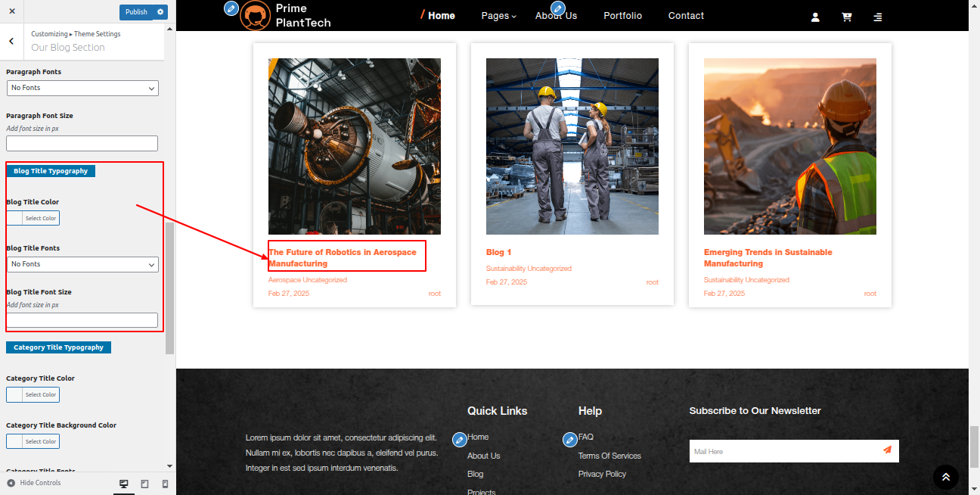Click the user account icon in header
980x495 pixels.
[x=815, y=17]
